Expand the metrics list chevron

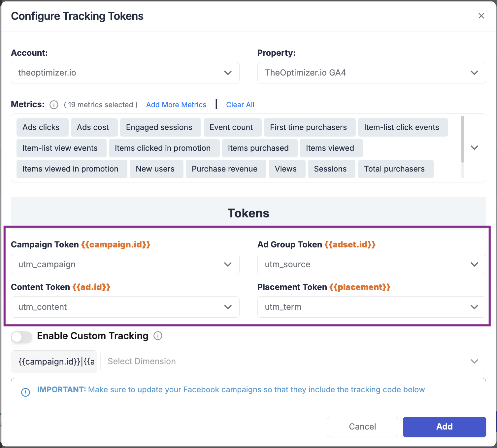(474, 148)
